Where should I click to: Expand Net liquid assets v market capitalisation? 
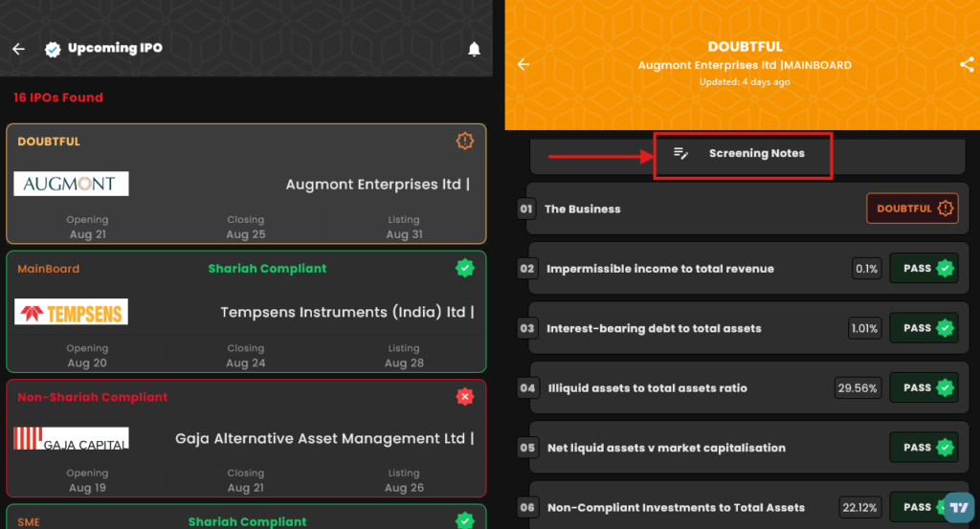747,447
